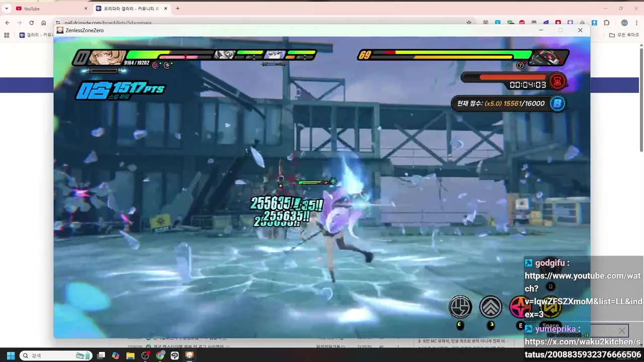Screen dimensions: 644x362
Task: Open the 모든 북마크 folder
Action: pyautogui.click(x=624, y=35)
